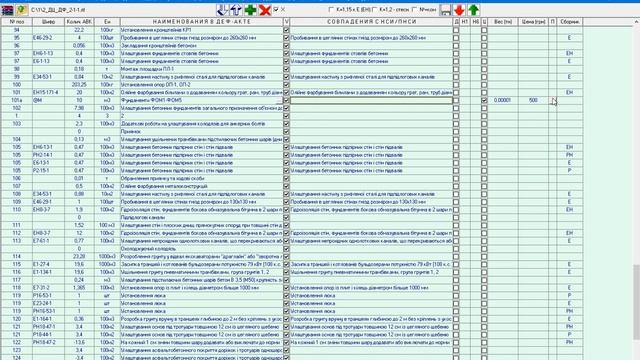Enable the №норм checkbox
640x360 pixels.
pyautogui.click(x=415, y=9)
